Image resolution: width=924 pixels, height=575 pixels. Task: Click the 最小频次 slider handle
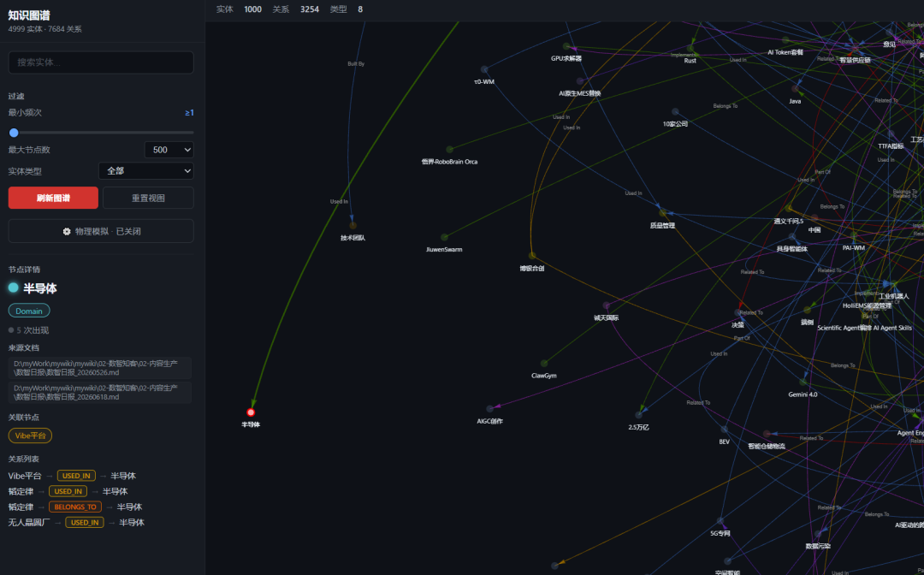pos(15,133)
